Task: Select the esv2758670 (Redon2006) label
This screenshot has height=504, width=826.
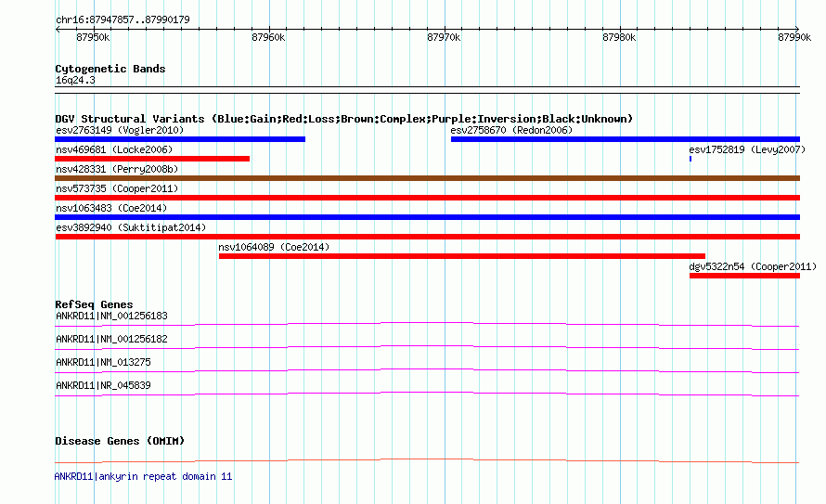Action: click(x=511, y=130)
